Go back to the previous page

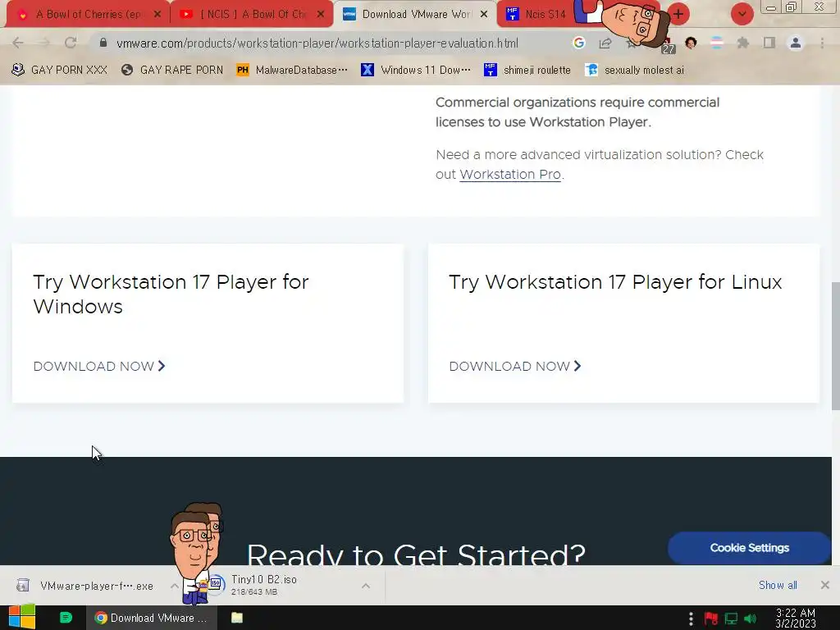[x=18, y=43]
